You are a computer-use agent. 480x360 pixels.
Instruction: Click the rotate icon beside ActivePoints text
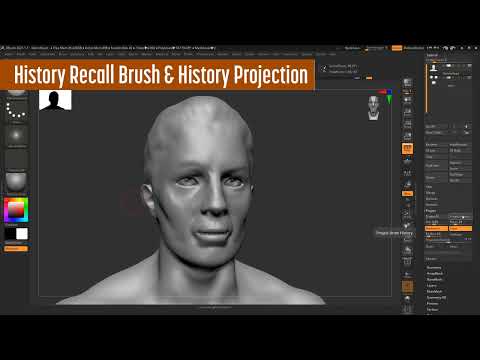pyautogui.click(x=323, y=69)
